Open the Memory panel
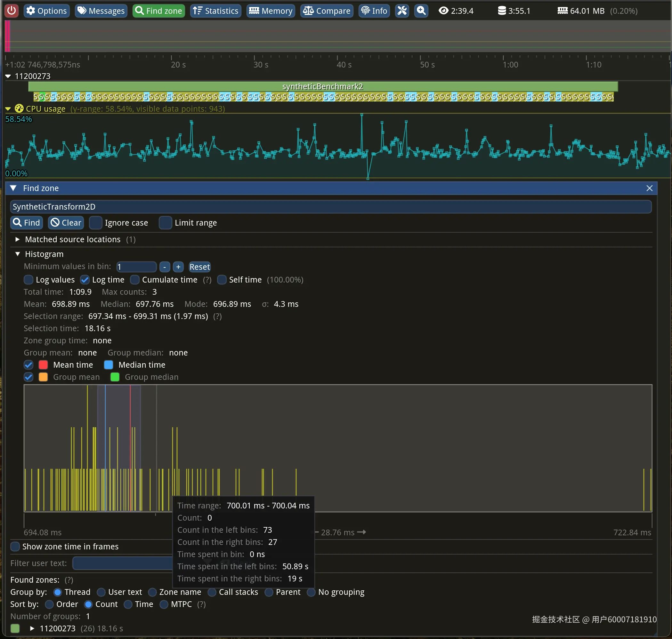 tap(271, 11)
